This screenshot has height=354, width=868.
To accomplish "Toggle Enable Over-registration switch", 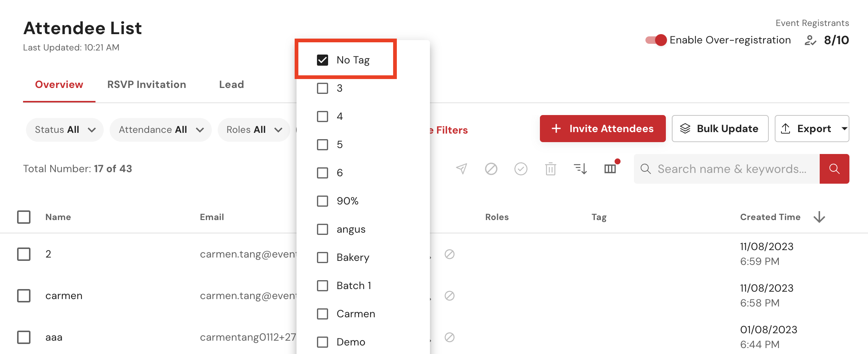I will point(656,40).
